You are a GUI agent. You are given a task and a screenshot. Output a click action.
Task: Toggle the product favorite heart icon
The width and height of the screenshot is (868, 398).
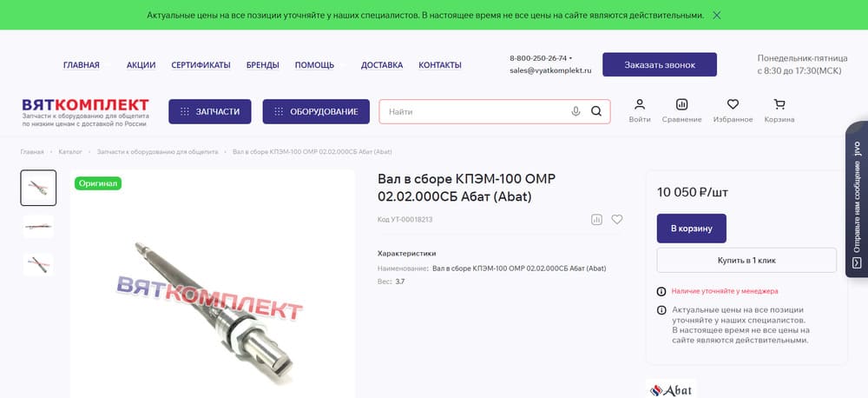616,220
